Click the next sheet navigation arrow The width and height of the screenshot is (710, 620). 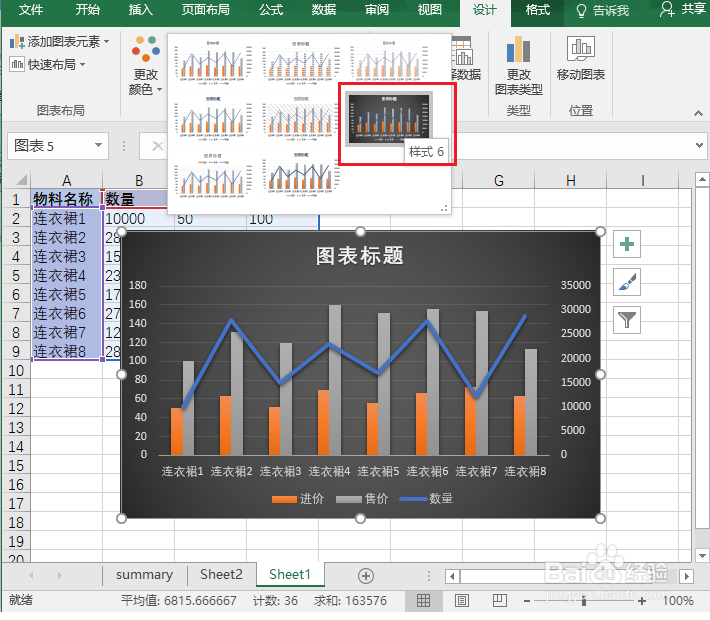tap(60, 576)
